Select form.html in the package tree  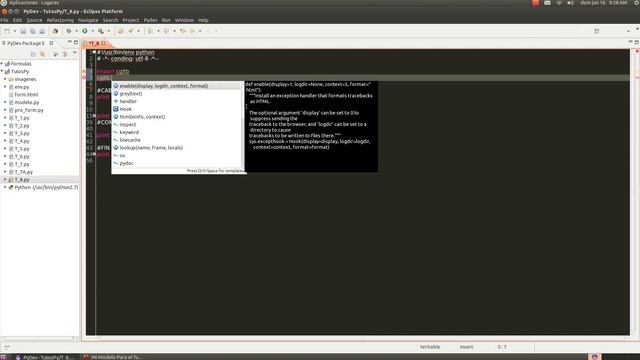pyautogui.click(x=26, y=95)
